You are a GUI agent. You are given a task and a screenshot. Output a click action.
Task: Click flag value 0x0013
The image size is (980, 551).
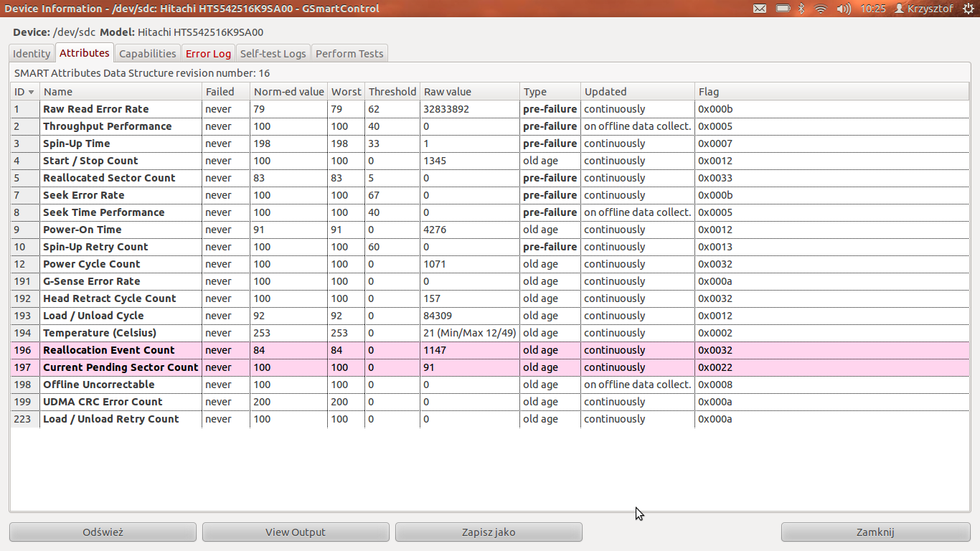coord(715,247)
